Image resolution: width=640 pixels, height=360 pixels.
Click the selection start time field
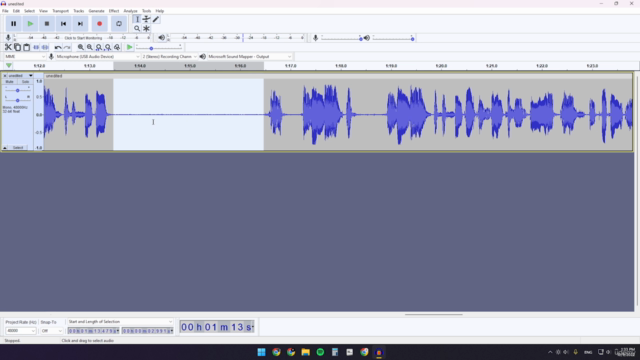click(93, 331)
